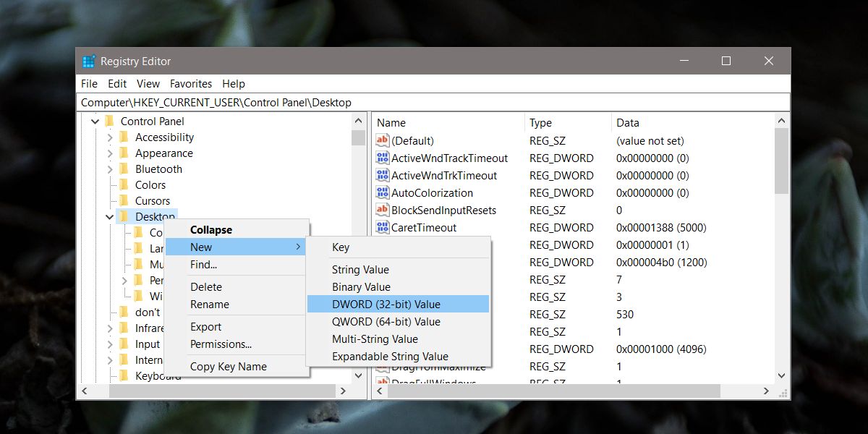The width and height of the screenshot is (868, 434).
Task: Expand the Infrared key arrow
Action: (x=110, y=328)
